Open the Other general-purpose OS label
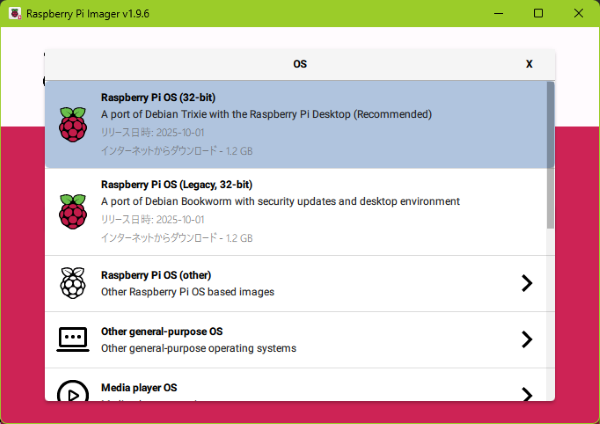 (x=161, y=331)
